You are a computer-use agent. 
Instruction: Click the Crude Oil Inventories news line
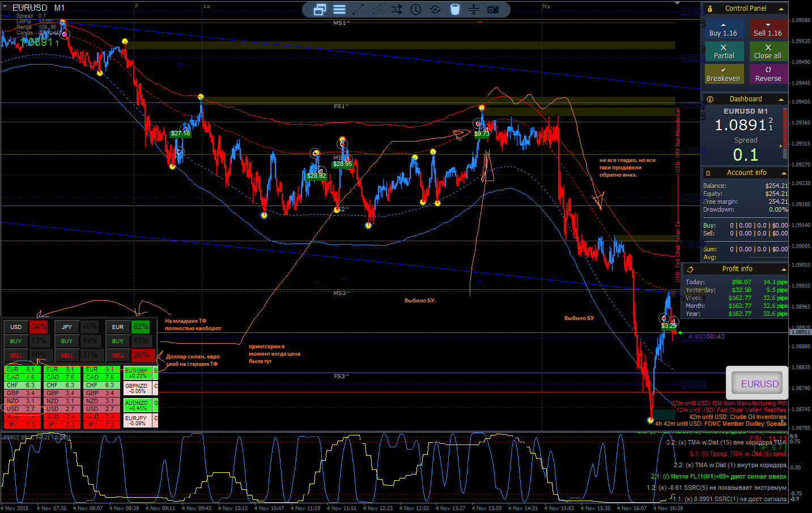pos(738,417)
